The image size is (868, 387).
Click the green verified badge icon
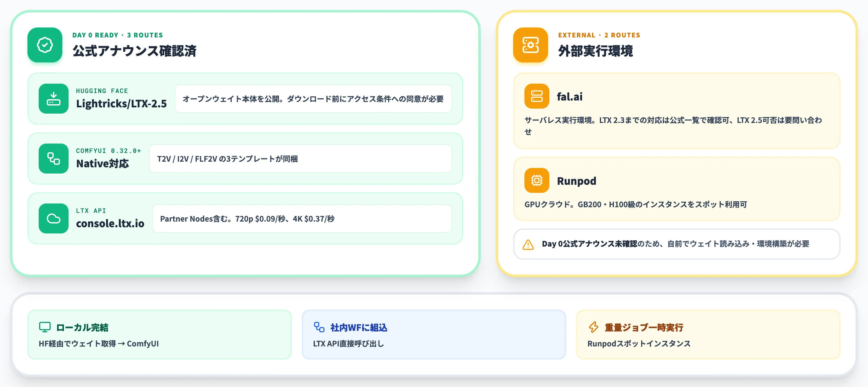pyautogui.click(x=45, y=45)
